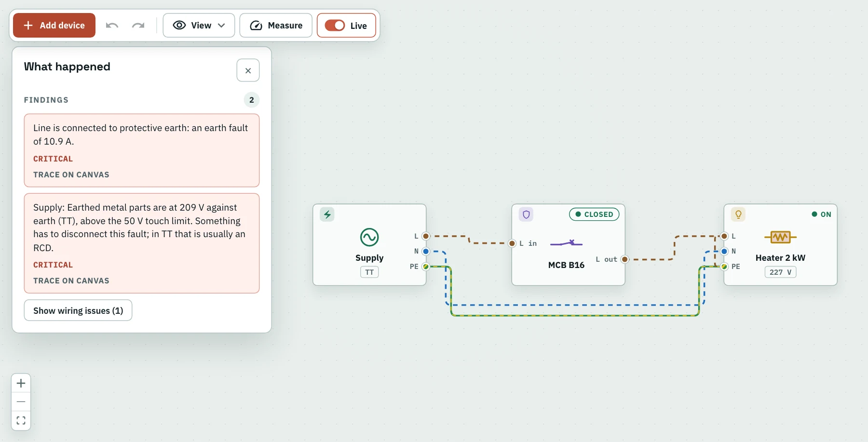This screenshot has width=868, height=442.
Task: Select the 'Earthed metal parts' finding text
Action: point(140,228)
